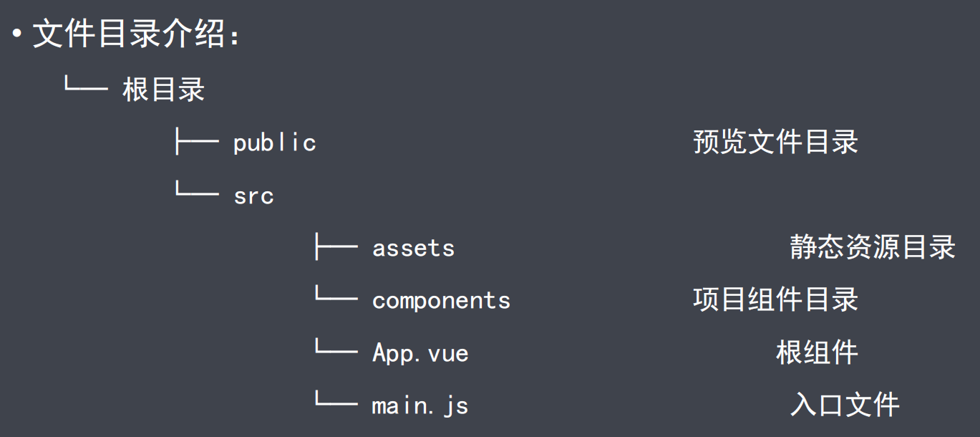Click the branch connector before src
980x437 pixels.
coord(197,191)
